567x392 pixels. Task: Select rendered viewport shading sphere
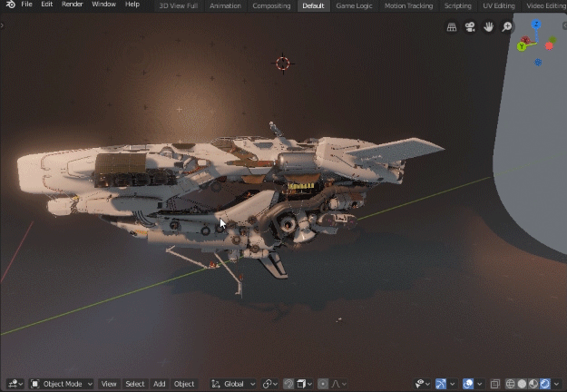(x=546, y=384)
